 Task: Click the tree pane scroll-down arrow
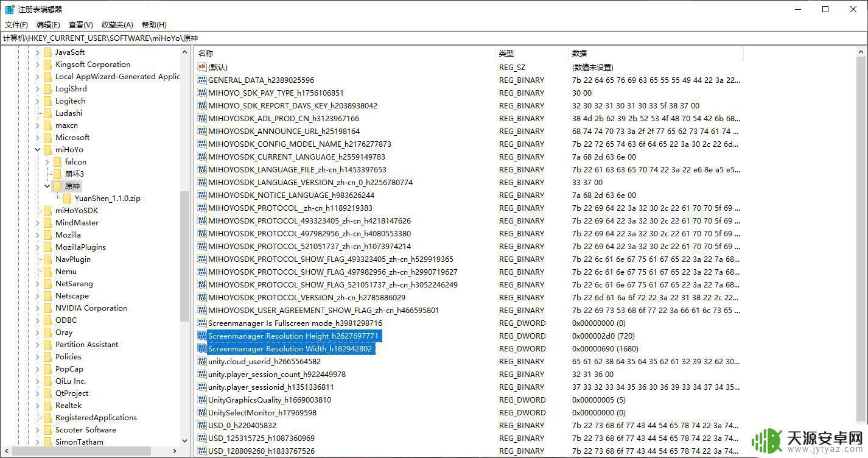184,441
